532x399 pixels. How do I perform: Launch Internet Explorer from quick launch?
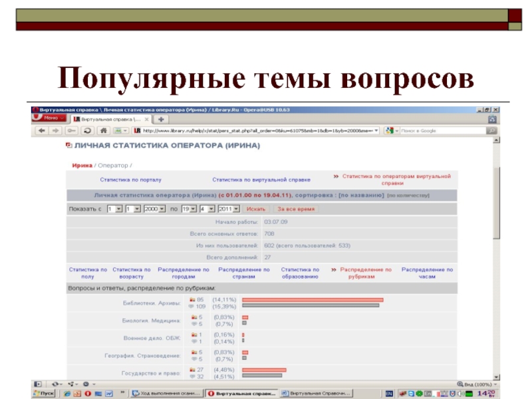pyautogui.click(x=67, y=394)
